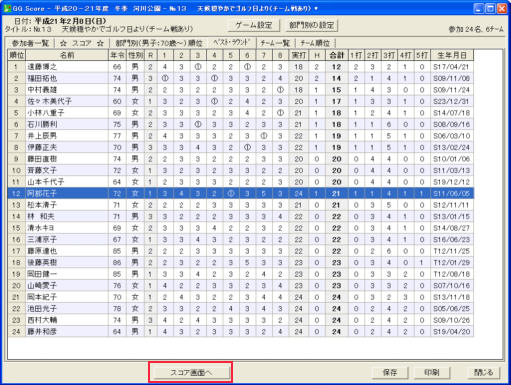Click the GG Score app icon in title bar
The image size is (511, 385).
click(x=6, y=8)
